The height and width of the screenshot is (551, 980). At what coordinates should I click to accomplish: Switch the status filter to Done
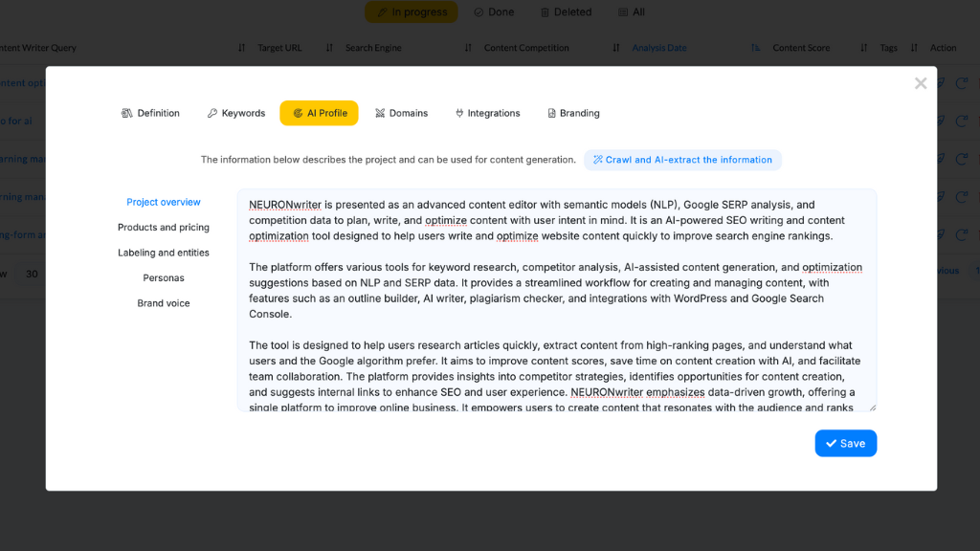494,11
